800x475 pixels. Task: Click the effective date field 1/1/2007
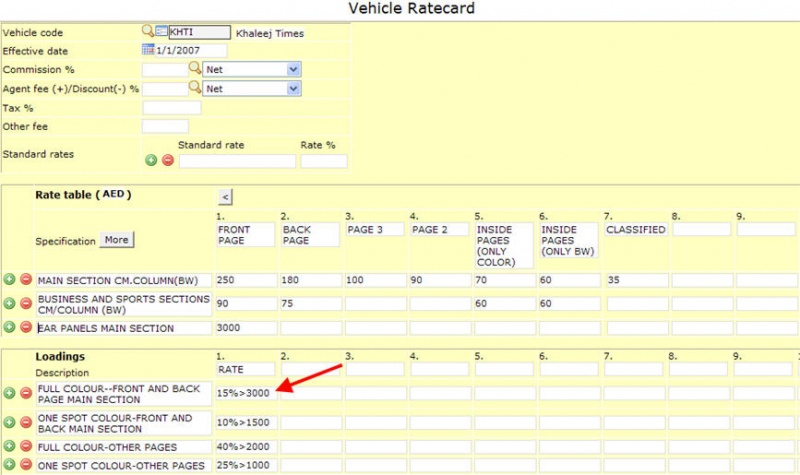[191, 51]
